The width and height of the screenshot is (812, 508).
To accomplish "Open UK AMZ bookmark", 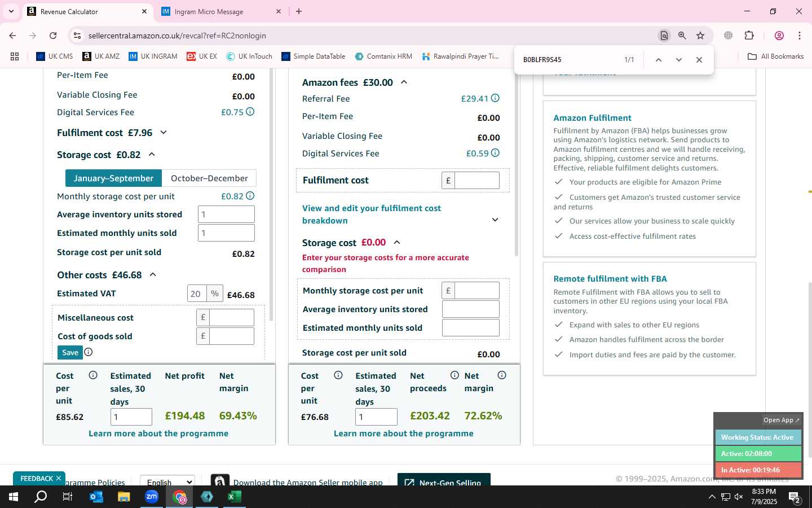I will 101,56.
